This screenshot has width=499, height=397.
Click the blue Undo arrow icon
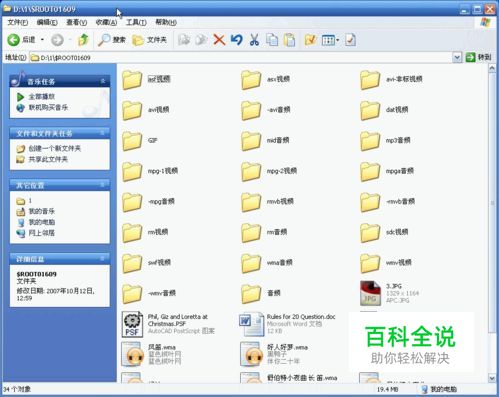pyautogui.click(x=237, y=40)
